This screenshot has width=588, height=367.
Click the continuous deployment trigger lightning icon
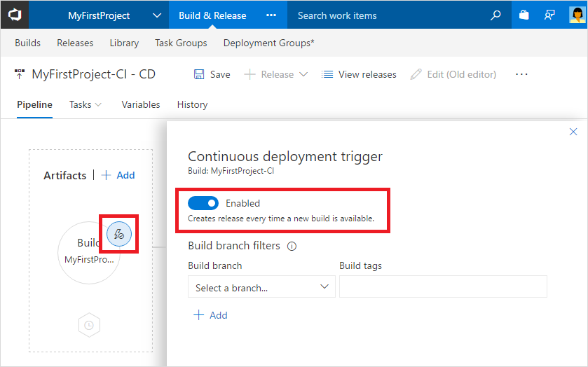tap(118, 234)
